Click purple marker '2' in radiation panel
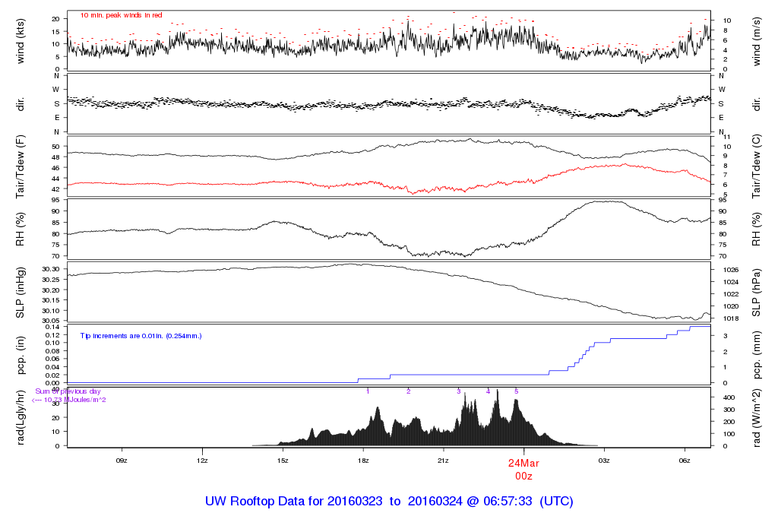This screenshot has height=532, width=778. tap(408, 391)
